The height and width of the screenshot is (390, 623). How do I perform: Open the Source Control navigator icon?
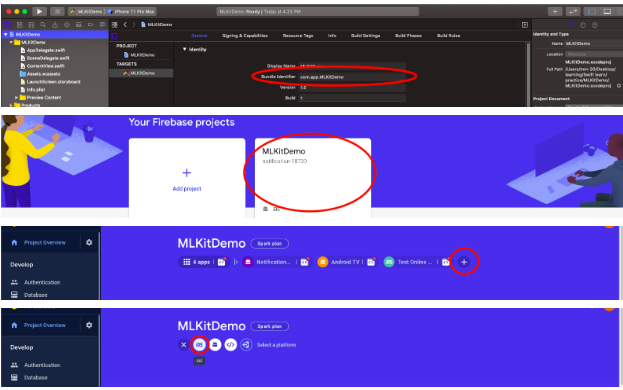pyautogui.click(x=19, y=25)
